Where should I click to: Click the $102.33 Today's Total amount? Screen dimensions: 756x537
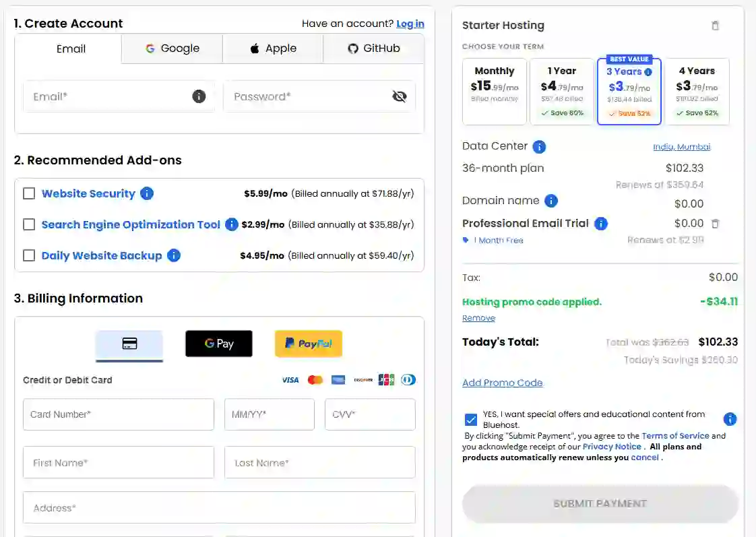pyautogui.click(x=718, y=342)
